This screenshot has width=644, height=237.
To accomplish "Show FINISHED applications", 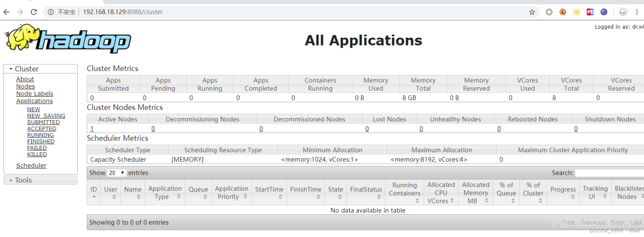I will click(x=41, y=141).
